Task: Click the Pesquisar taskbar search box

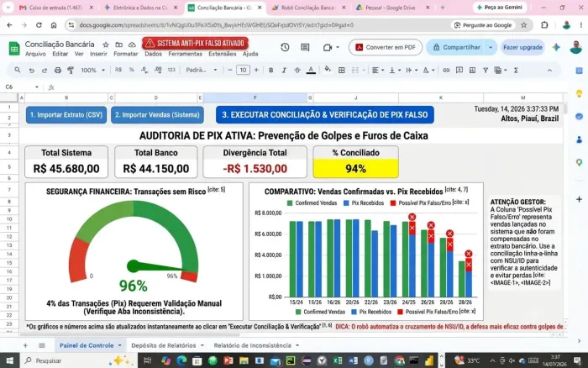Action: point(77,361)
